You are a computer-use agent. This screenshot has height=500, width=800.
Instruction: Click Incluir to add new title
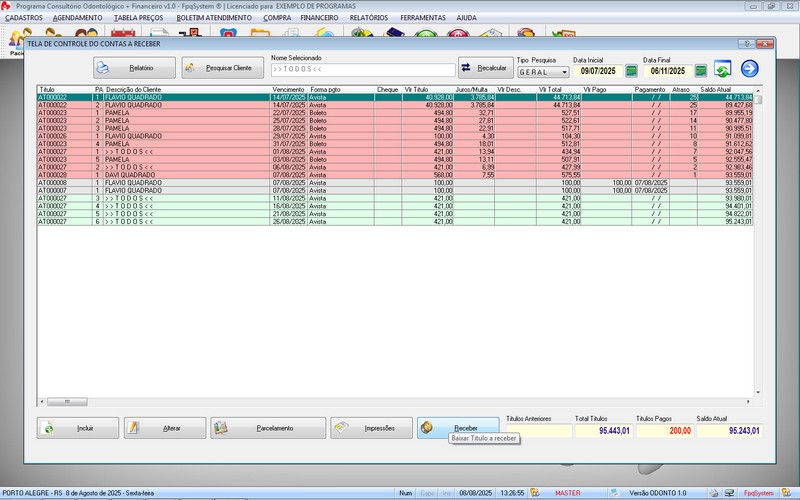pyautogui.click(x=78, y=428)
